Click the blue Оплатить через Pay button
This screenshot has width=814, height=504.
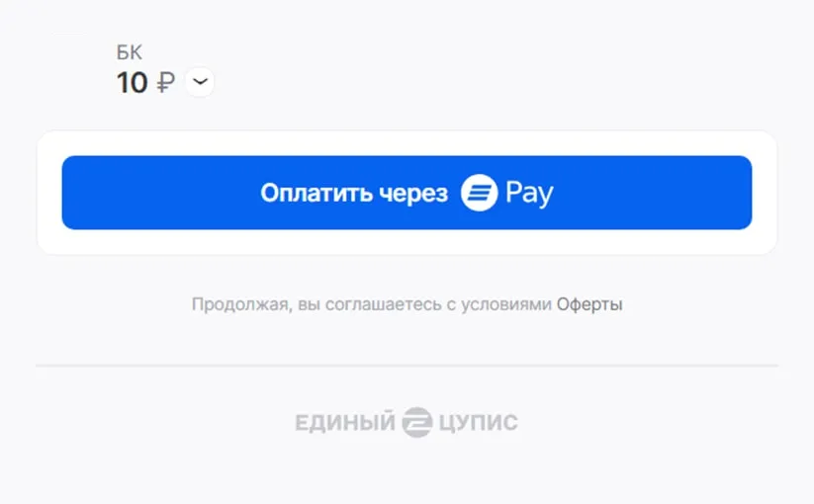point(407,193)
